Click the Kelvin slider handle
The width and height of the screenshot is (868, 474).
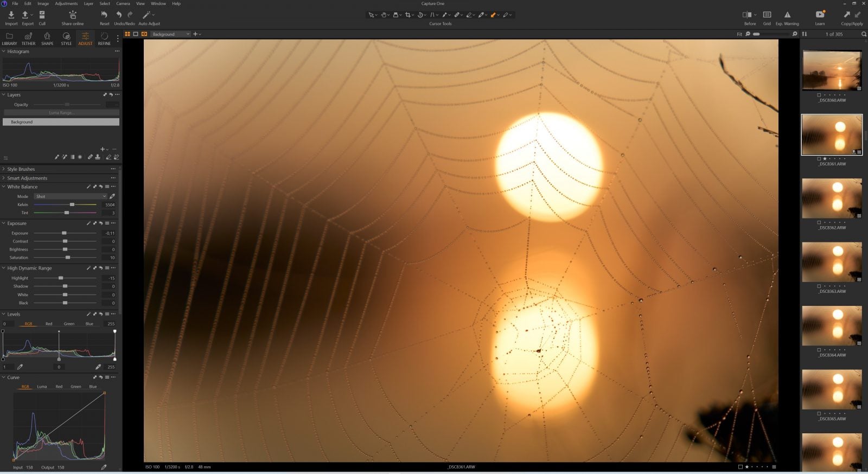[x=72, y=204]
